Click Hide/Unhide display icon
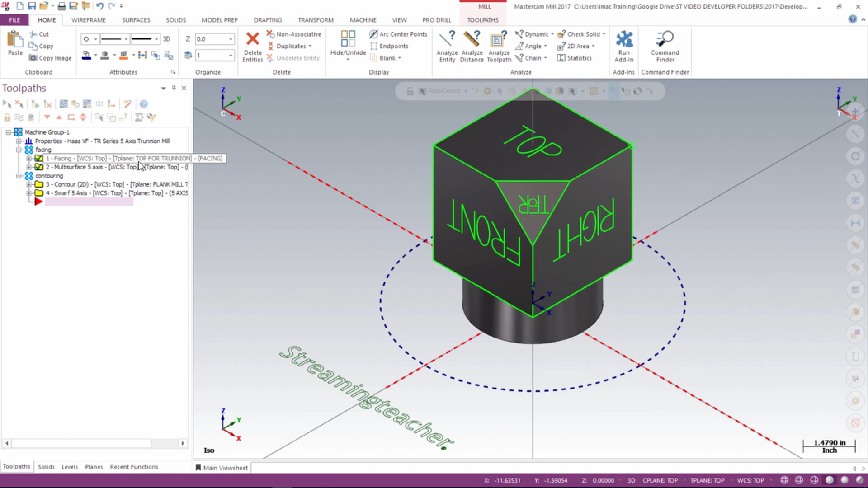This screenshot has height=488, width=868. click(348, 38)
